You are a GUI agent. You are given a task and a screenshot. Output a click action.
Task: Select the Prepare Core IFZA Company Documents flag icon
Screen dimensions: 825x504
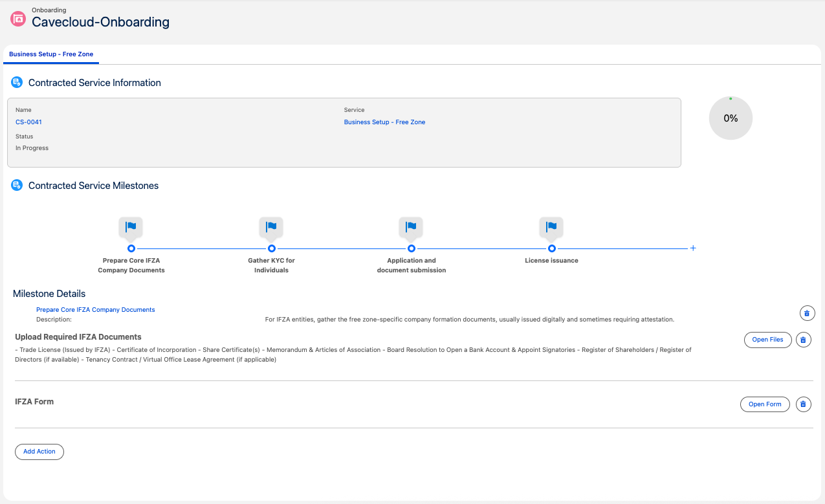[131, 226]
